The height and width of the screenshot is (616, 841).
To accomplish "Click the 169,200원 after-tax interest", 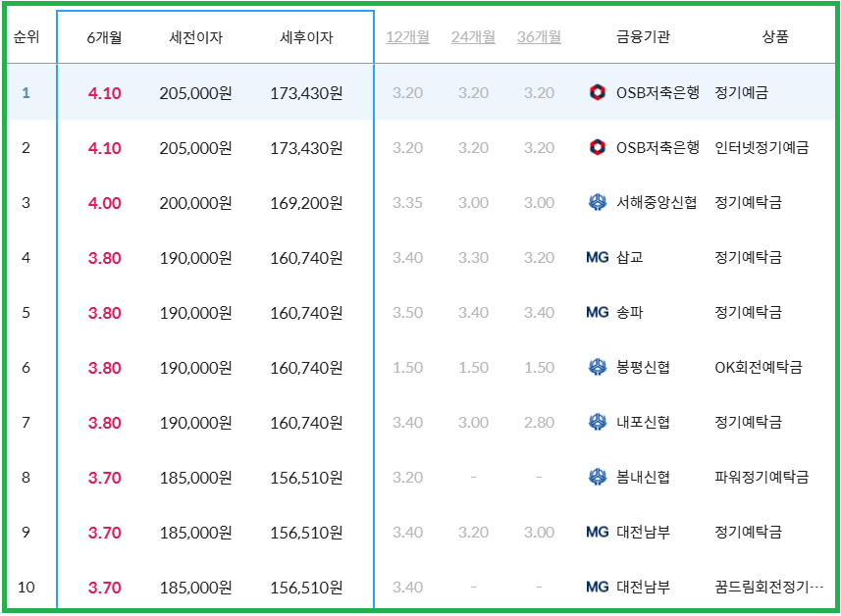I will 306,203.
